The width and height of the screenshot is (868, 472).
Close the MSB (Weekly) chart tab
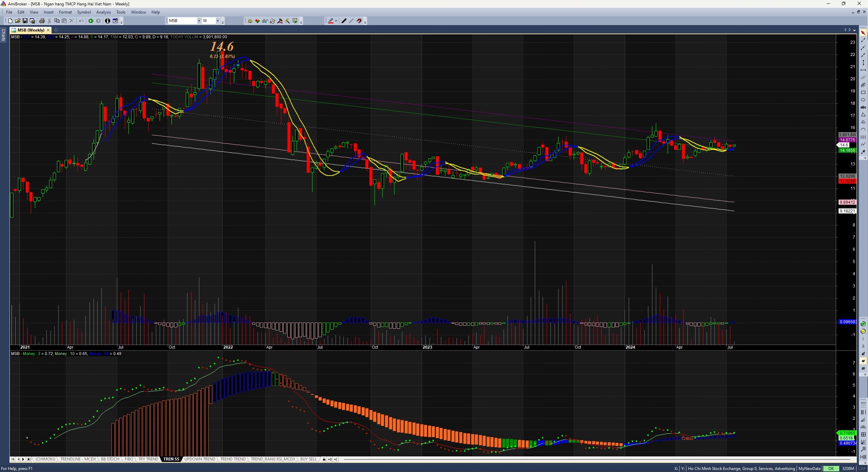[48, 30]
